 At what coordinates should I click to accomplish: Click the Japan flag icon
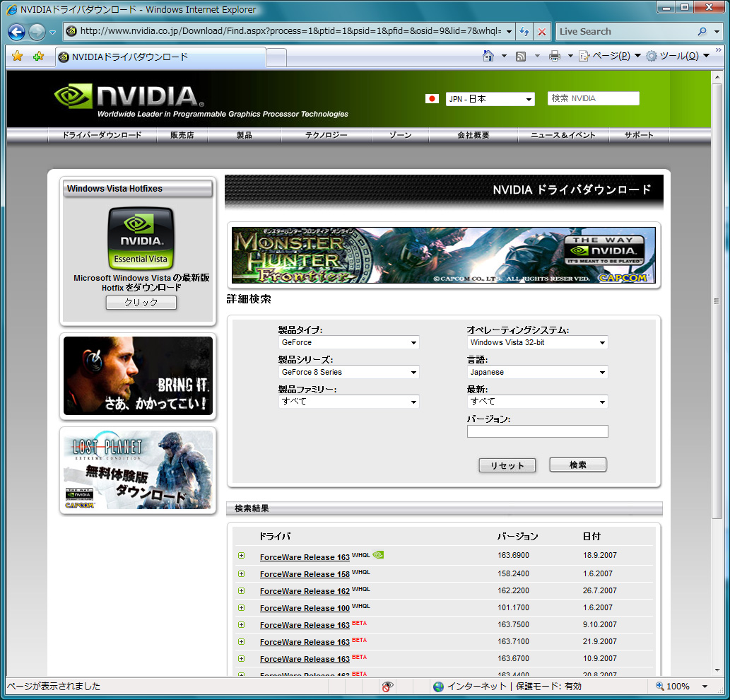(432, 99)
